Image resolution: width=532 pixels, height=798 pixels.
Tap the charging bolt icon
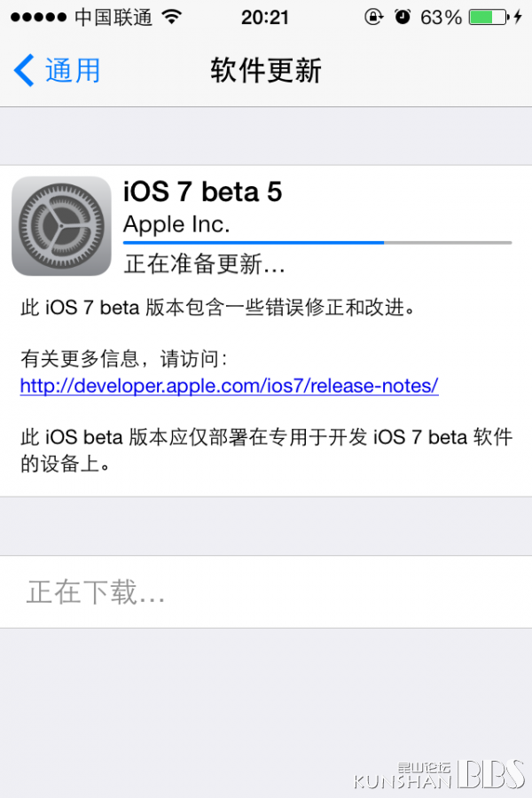[x=518, y=18]
